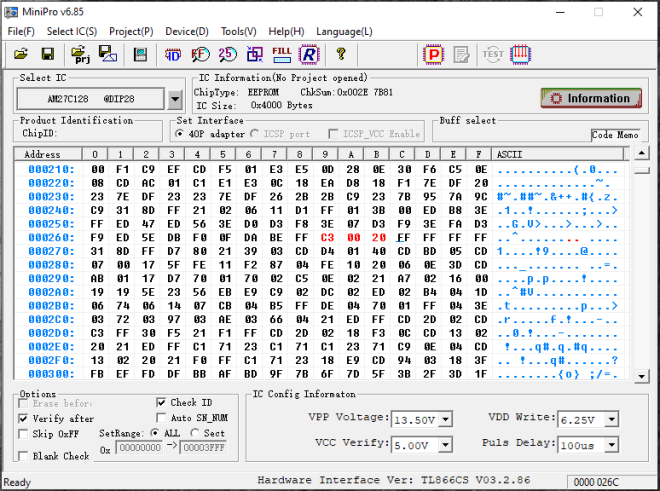Open the Tools(V) menu

(239, 32)
